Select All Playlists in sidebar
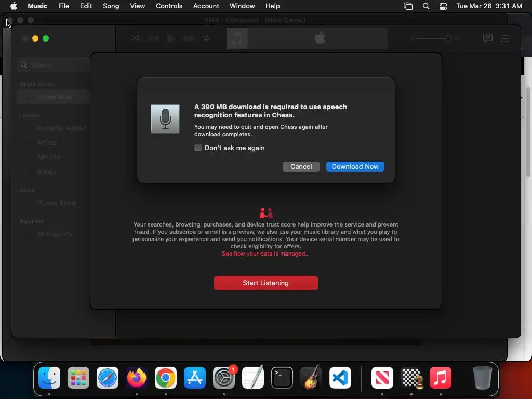532x399 pixels. tap(54, 234)
